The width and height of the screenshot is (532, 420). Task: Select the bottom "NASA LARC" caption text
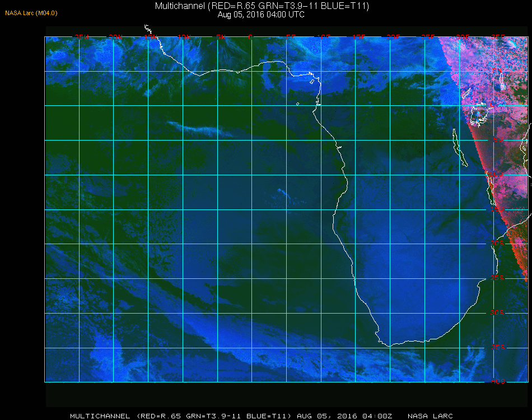[430, 416]
